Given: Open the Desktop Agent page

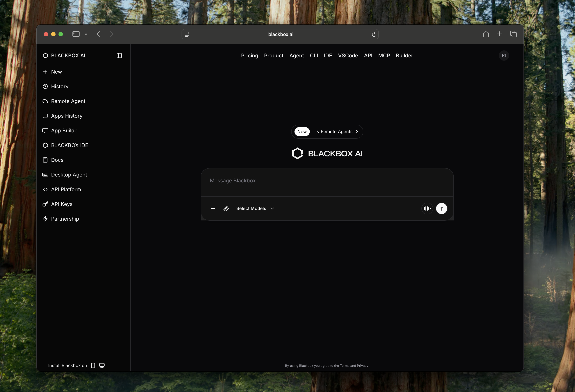Looking at the screenshot, I should tap(69, 175).
